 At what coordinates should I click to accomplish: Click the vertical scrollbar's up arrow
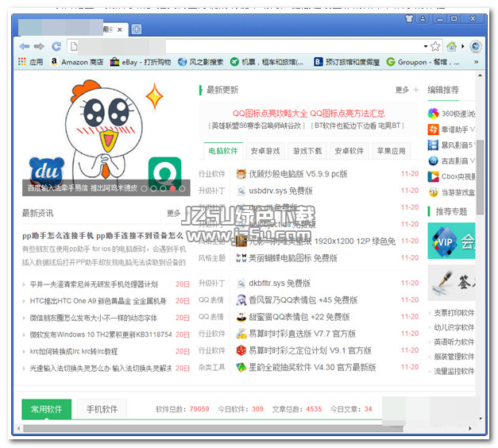coord(480,75)
